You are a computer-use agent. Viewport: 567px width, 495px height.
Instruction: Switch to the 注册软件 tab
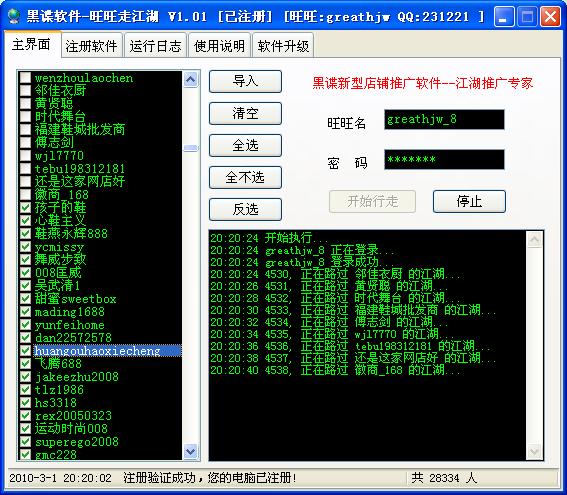pyautogui.click(x=91, y=46)
